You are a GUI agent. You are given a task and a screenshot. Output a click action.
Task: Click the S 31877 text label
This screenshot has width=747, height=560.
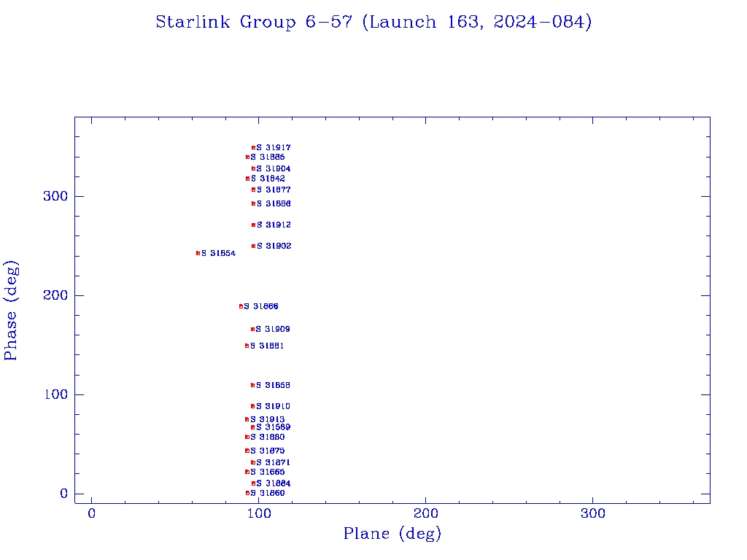coord(274,190)
